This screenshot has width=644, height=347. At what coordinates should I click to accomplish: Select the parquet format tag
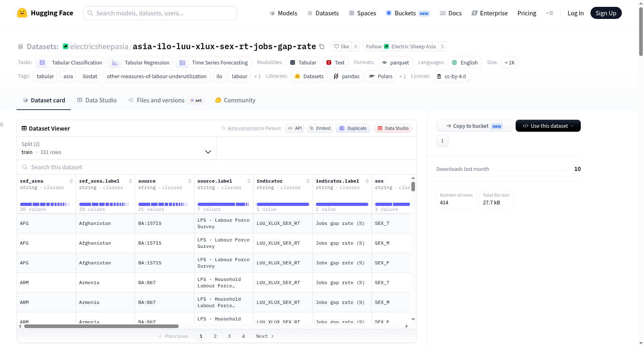pos(395,62)
